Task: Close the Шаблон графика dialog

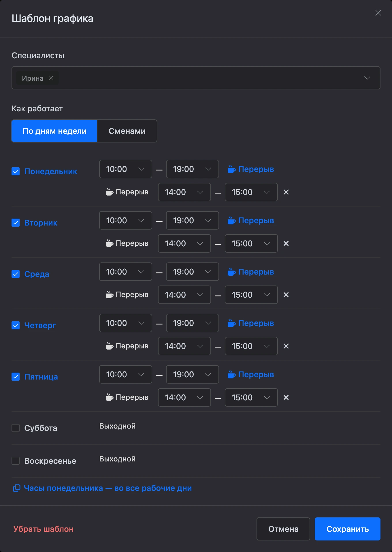Action: tap(378, 13)
